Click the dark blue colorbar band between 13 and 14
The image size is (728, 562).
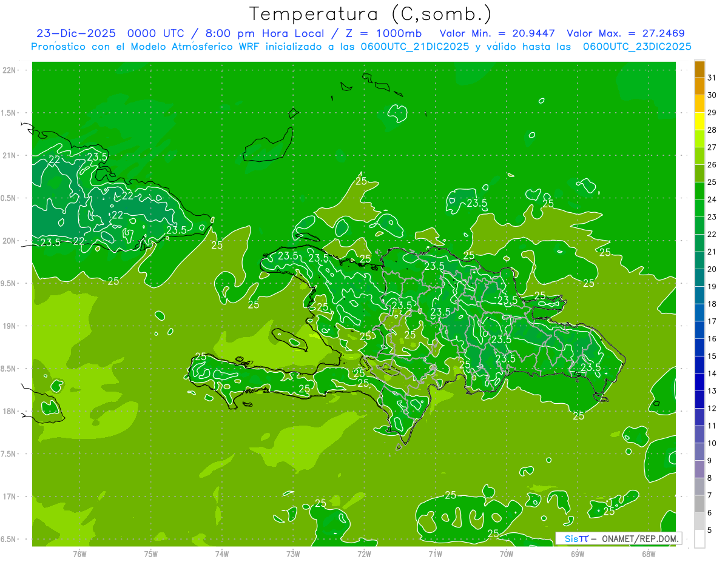(699, 382)
